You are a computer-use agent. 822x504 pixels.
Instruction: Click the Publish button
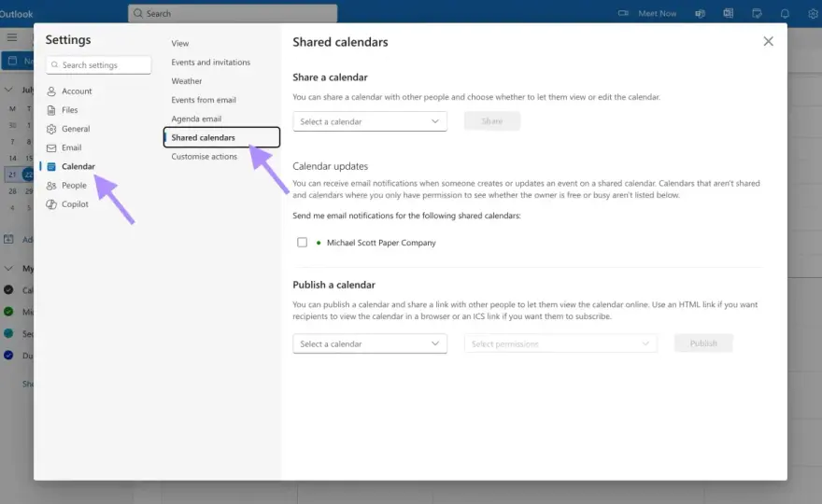pos(703,343)
